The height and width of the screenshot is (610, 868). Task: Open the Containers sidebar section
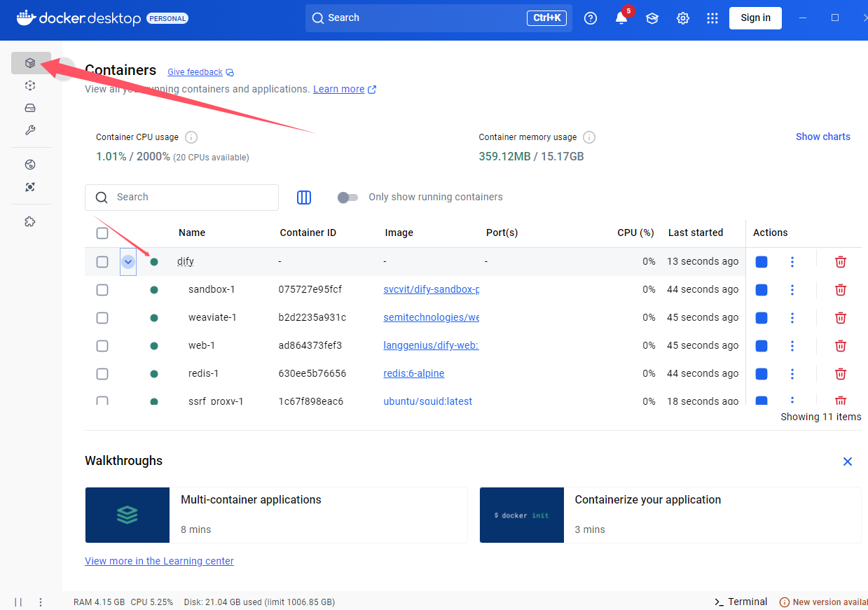(30, 63)
